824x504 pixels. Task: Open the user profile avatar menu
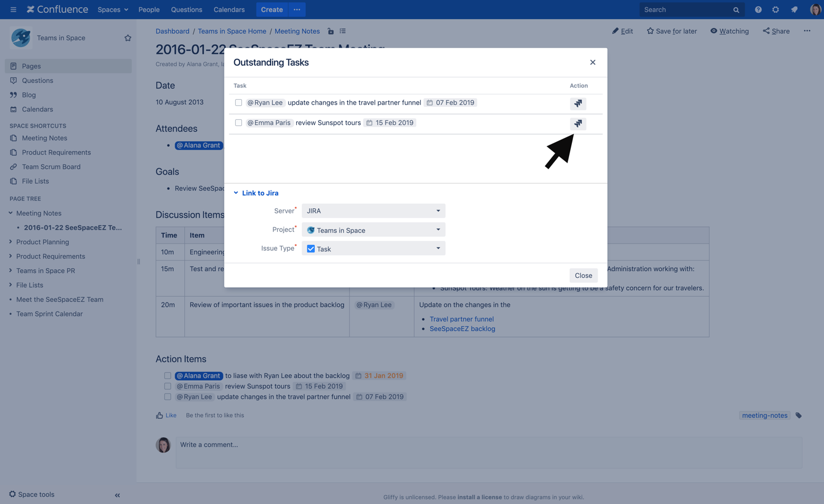(815, 10)
